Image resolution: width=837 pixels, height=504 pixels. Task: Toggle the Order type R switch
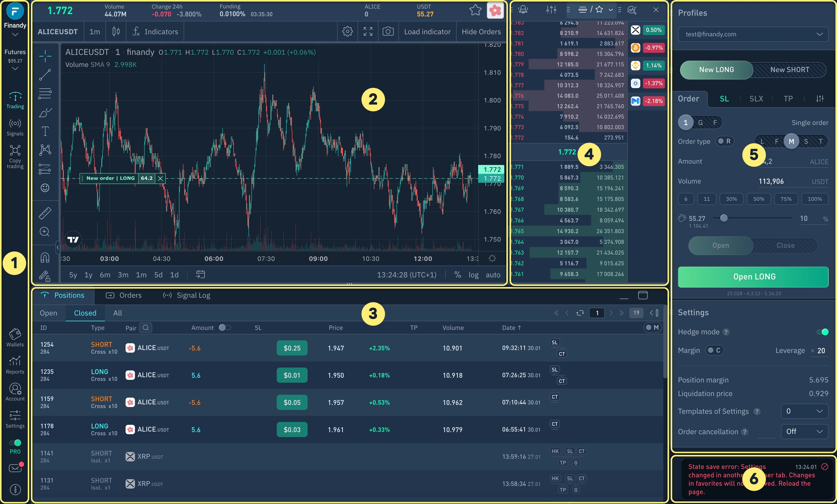coord(725,141)
